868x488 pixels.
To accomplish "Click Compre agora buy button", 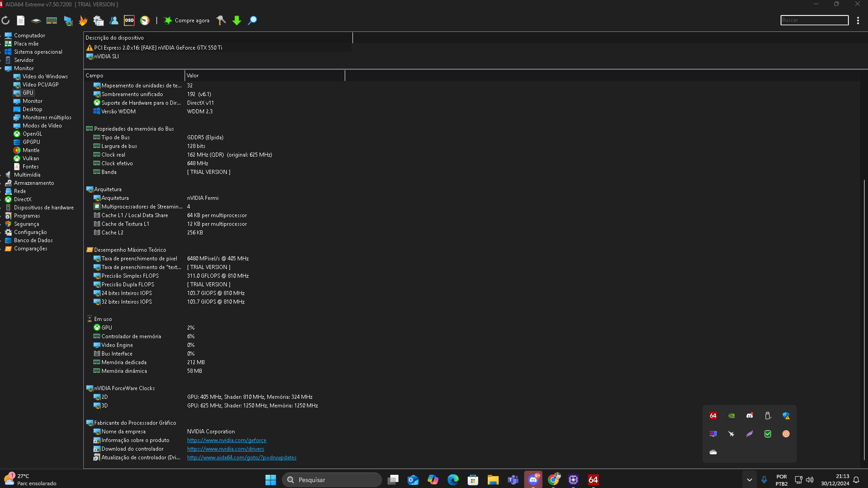I will click(187, 20).
